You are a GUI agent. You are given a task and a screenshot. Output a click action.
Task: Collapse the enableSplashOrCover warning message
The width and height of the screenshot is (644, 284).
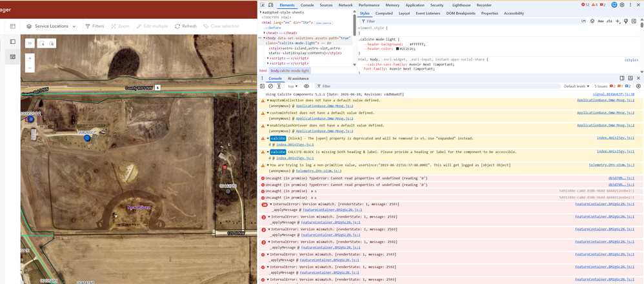point(267,125)
